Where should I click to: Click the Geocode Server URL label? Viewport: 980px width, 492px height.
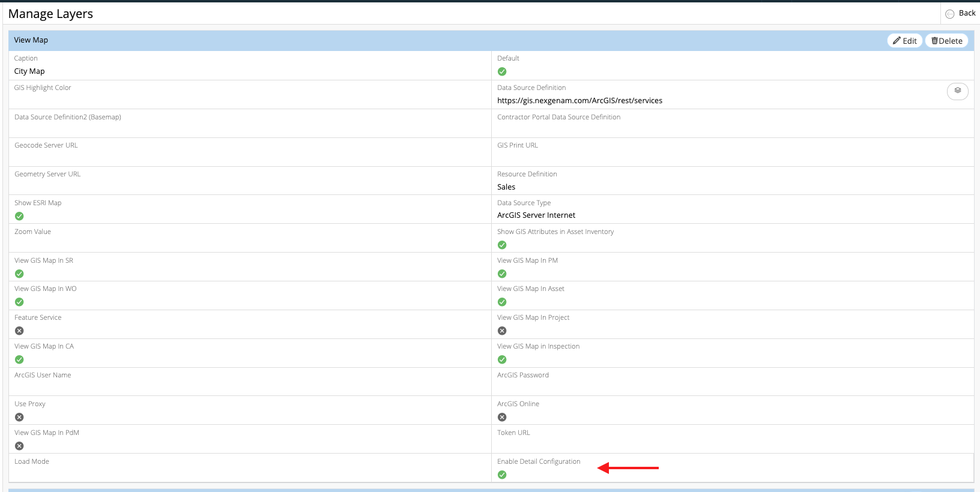pos(46,145)
